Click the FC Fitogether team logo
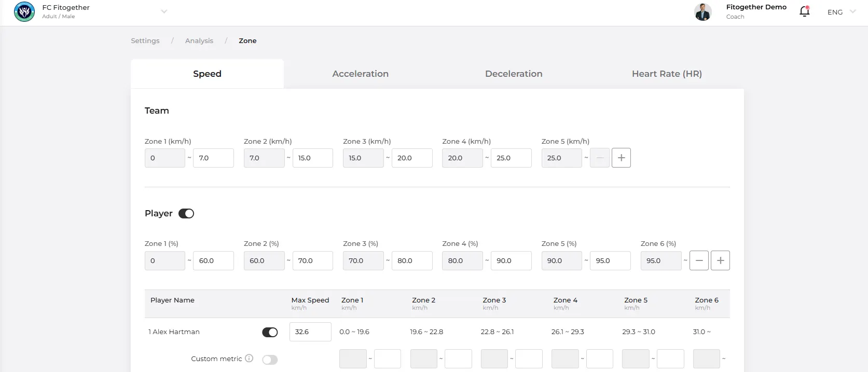 pos(24,11)
